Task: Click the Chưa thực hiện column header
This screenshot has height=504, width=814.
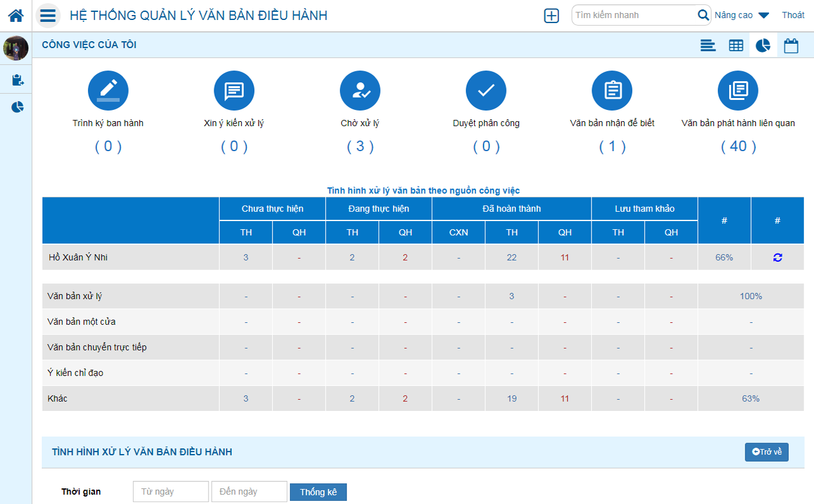Action: tap(272, 209)
